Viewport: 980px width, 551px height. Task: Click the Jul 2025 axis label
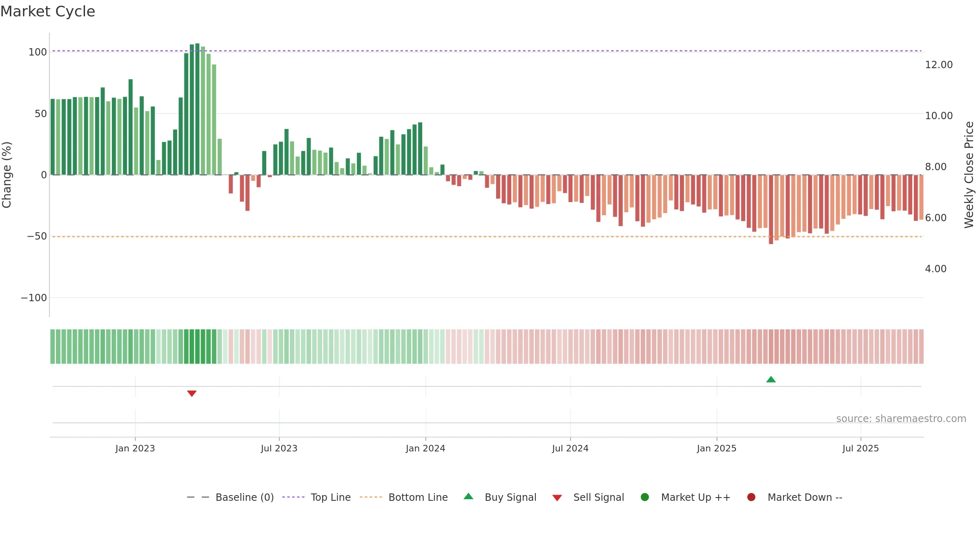click(x=861, y=449)
